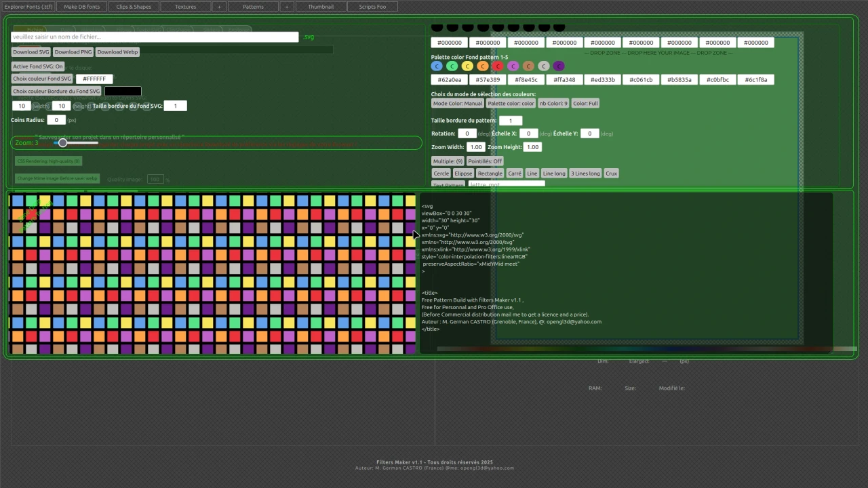
Task: Switch Mode Color from Manual
Action: [x=457, y=103]
